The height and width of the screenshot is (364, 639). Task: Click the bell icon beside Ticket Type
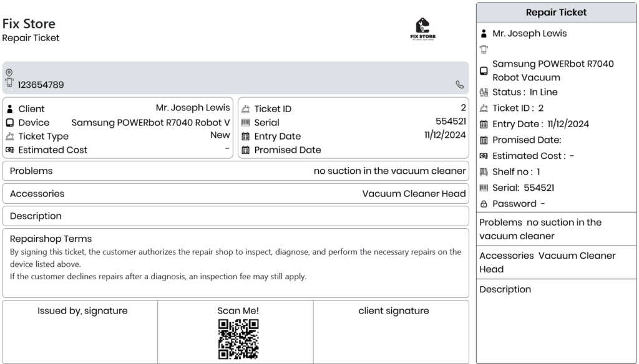pos(10,136)
